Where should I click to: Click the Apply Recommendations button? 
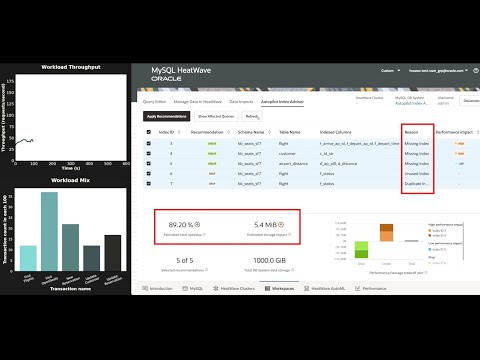click(x=167, y=116)
